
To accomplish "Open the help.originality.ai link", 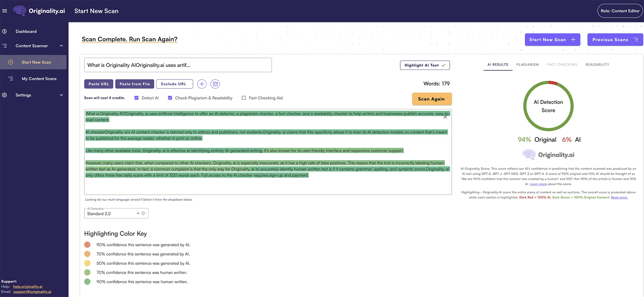I will (x=28, y=286).
